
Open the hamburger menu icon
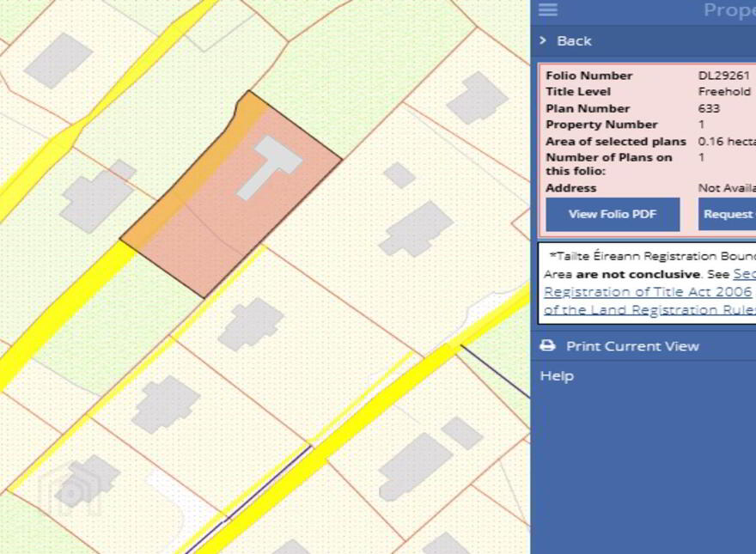(548, 9)
